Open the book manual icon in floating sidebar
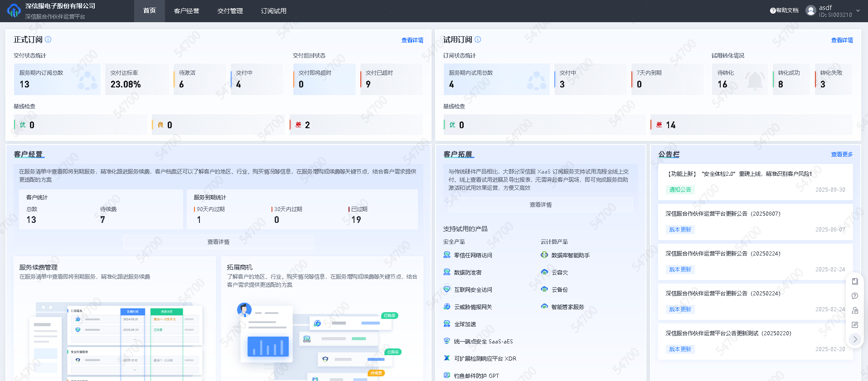868x381 pixels. coord(855,281)
